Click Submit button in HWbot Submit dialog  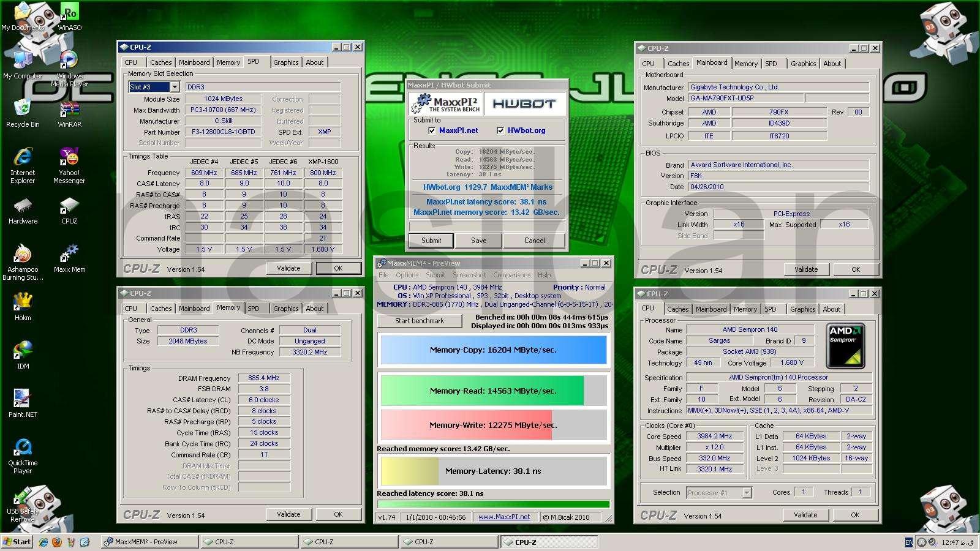[431, 241]
